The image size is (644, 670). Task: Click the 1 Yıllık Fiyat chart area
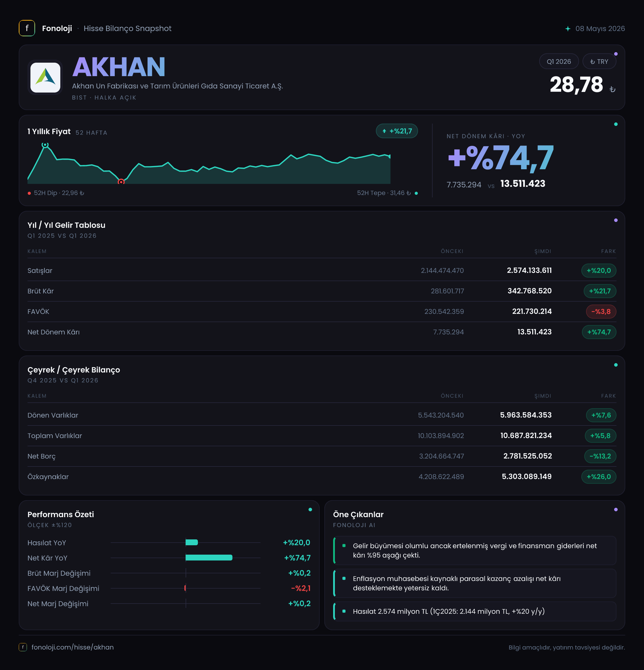[209, 163]
